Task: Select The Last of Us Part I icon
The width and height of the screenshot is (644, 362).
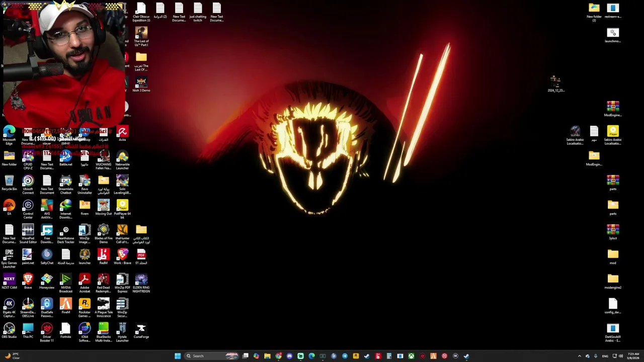Action: [141, 37]
